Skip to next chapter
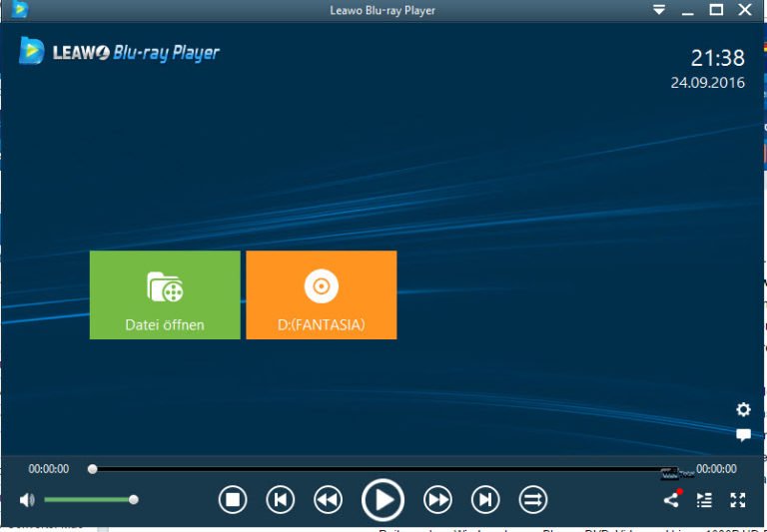767x532 pixels. (485, 500)
